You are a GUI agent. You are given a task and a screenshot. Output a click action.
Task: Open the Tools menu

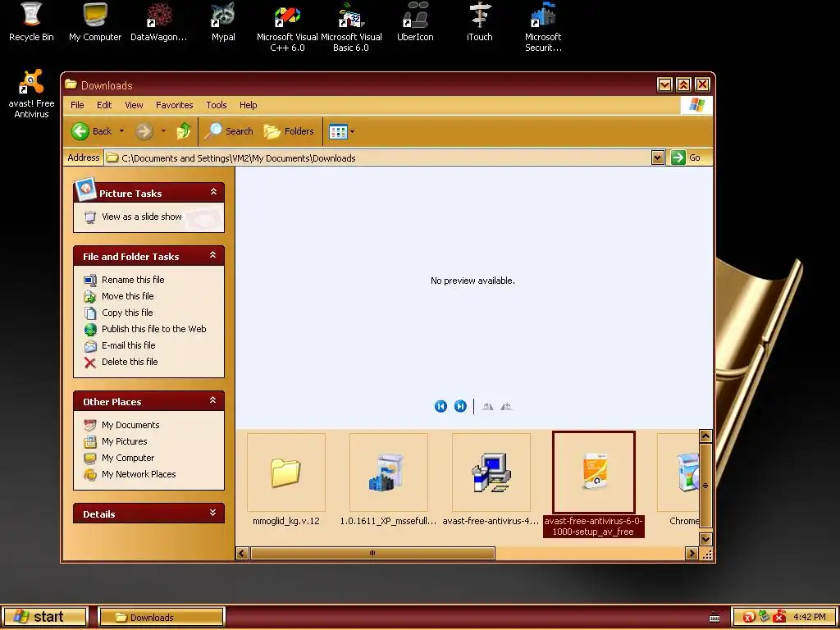[217, 105]
